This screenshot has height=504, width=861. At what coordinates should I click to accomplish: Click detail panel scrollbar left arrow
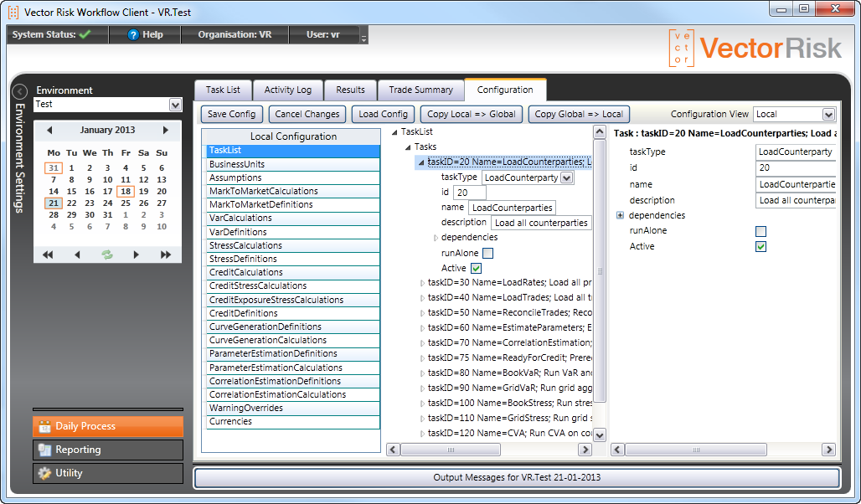coord(618,450)
